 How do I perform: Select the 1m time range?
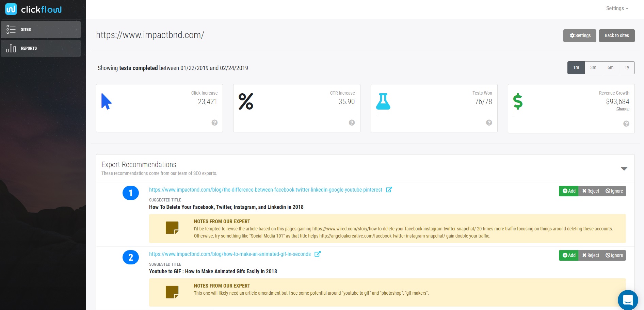576,68
